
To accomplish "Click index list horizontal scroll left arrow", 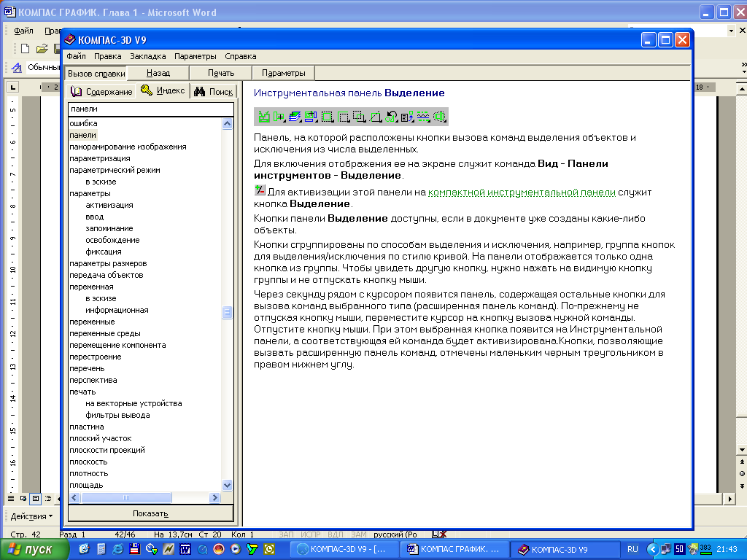I will coord(74,497).
